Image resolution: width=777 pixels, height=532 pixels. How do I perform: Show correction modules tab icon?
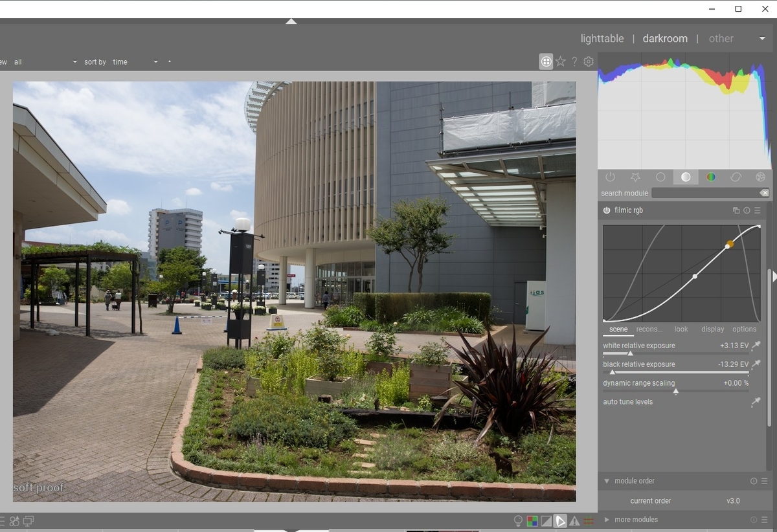coord(736,177)
